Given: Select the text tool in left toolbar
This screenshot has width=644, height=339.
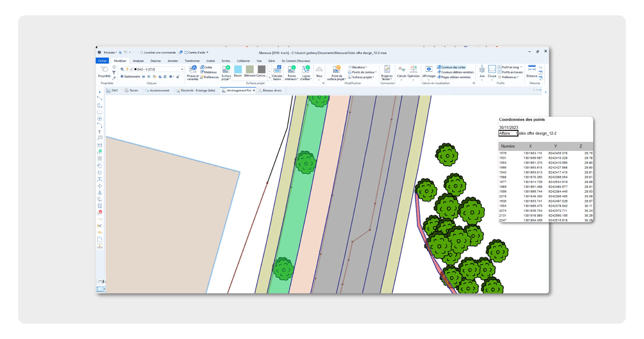Looking at the screenshot, I should (100, 132).
